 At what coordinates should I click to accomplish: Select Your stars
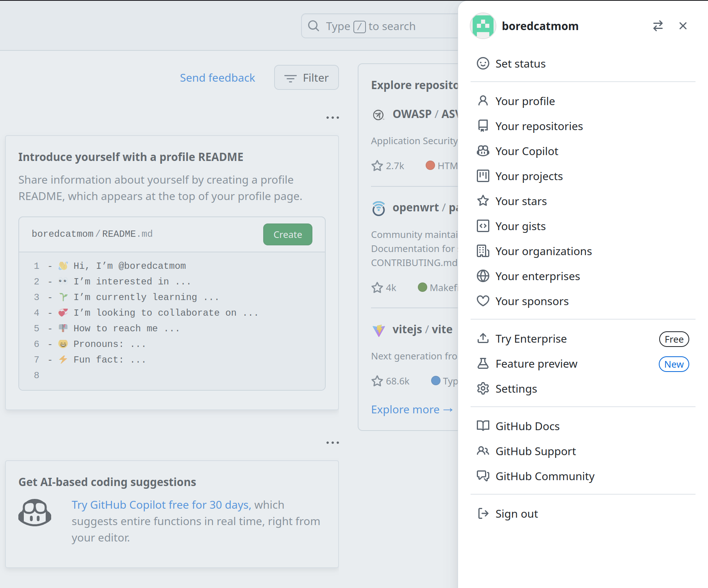click(583, 201)
